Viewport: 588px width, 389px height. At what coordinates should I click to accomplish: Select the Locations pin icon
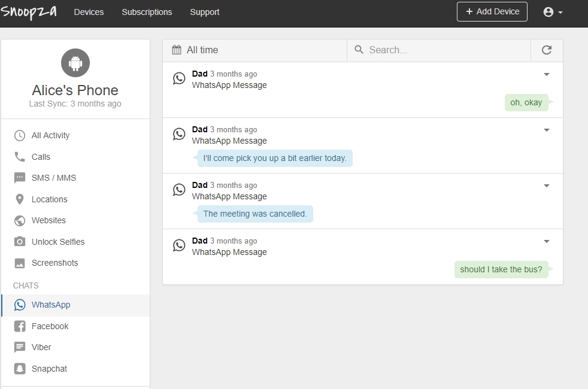(20, 199)
